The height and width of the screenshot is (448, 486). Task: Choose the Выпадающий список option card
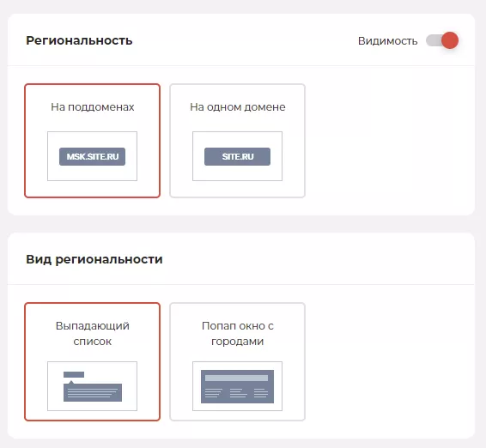(x=93, y=361)
